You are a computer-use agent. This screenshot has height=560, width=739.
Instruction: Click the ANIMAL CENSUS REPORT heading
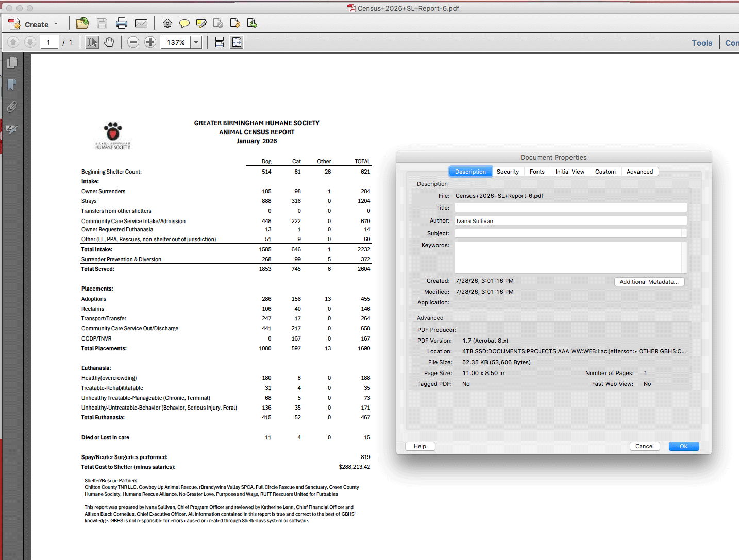(257, 132)
